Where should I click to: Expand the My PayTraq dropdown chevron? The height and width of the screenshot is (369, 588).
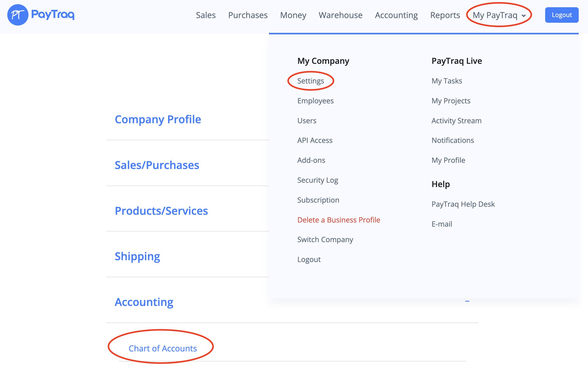[523, 16]
